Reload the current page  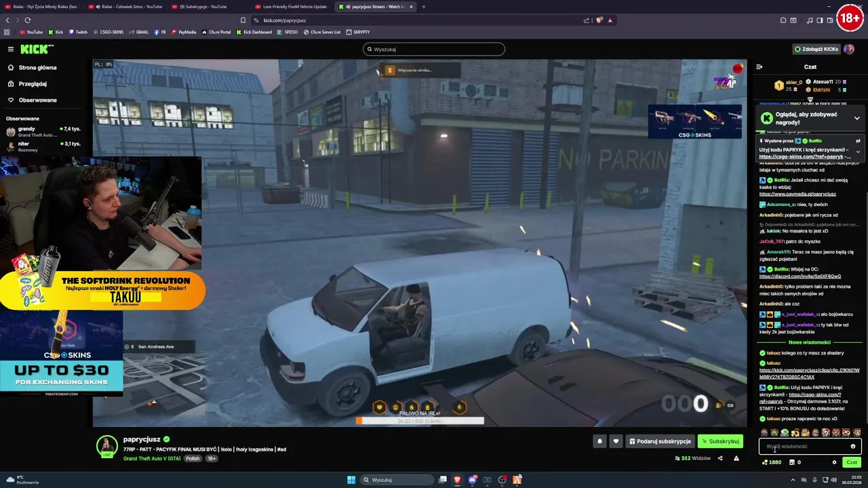click(27, 20)
